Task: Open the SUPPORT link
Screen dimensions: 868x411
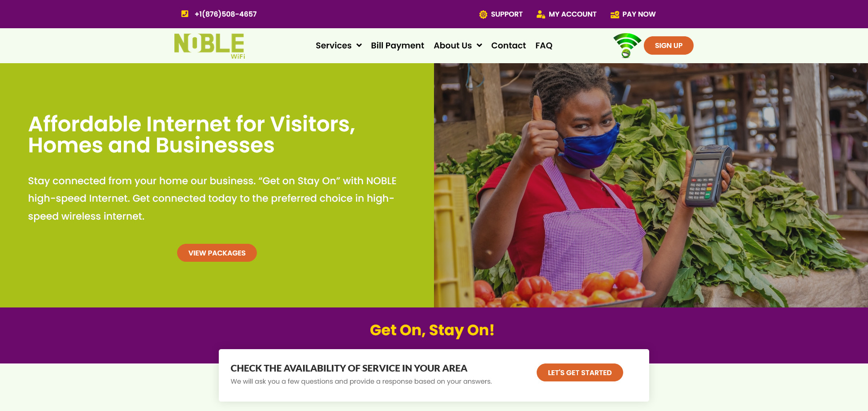Action: click(x=507, y=14)
